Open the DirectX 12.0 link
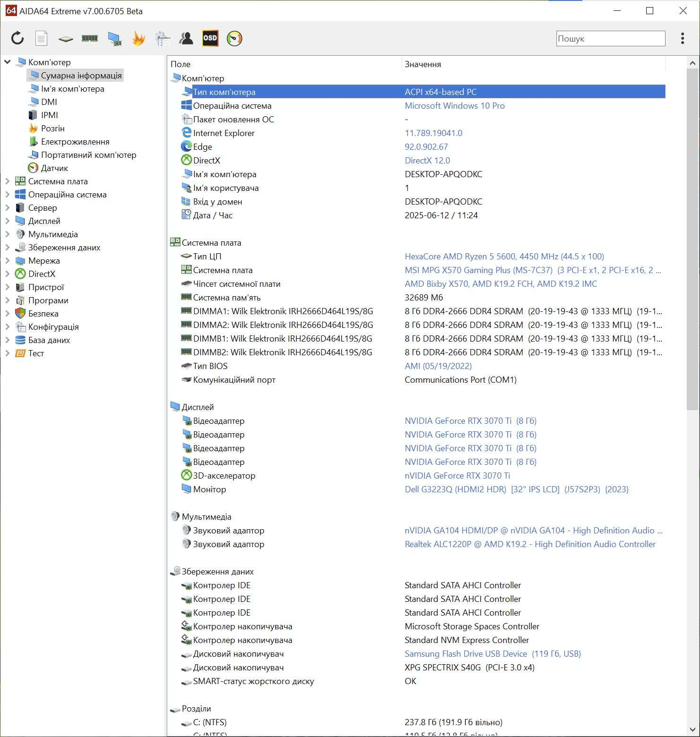The image size is (700, 737). coord(427,160)
